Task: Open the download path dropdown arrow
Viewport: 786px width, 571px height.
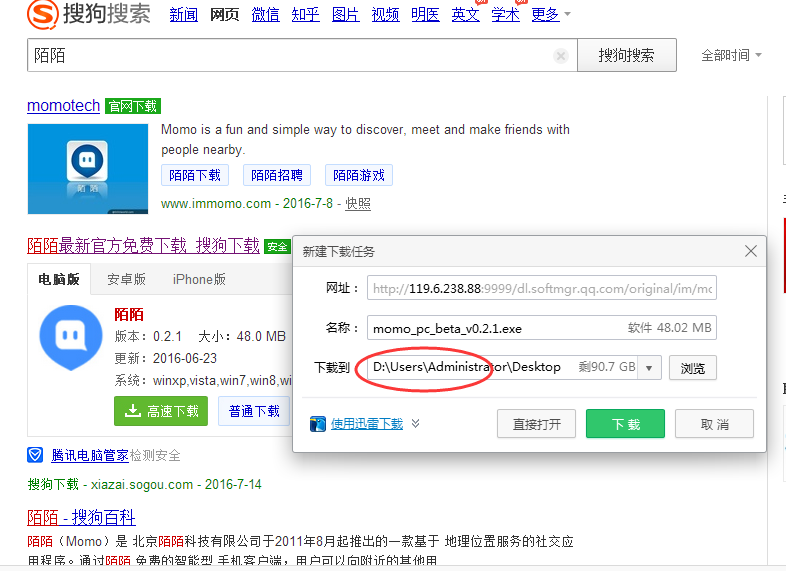Action: [649, 368]
